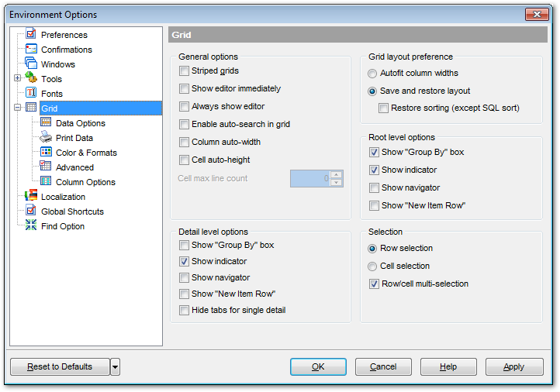The height and width of the screenshot is (392, 560).
Task: Click the Find Option arrows icon
Action: (31, 225)
